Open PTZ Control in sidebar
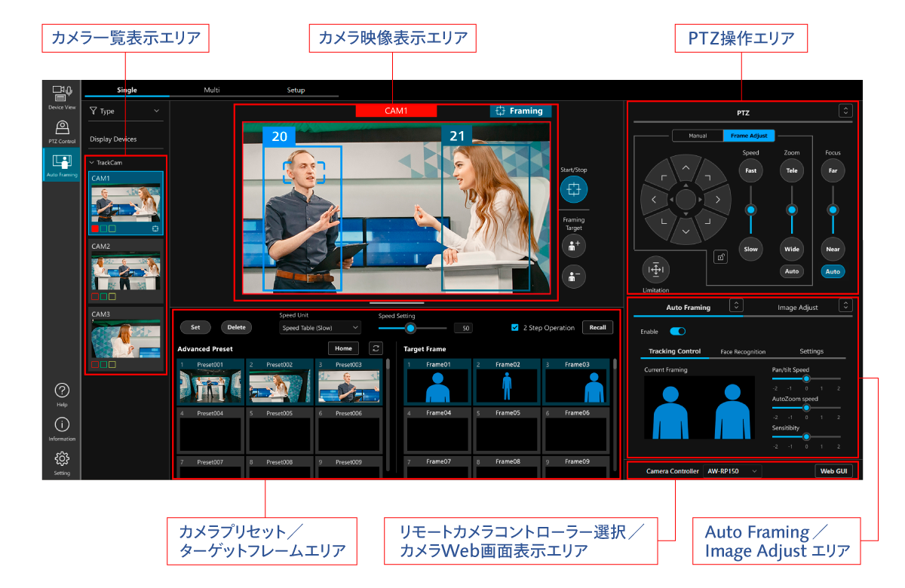Viewport: 905px width, 588px height. [62, 130]
